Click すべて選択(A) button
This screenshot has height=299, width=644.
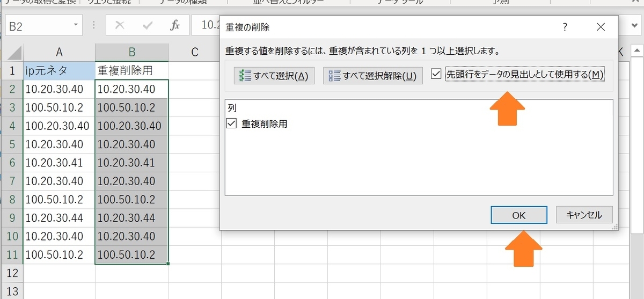click(x=274, y=76)
